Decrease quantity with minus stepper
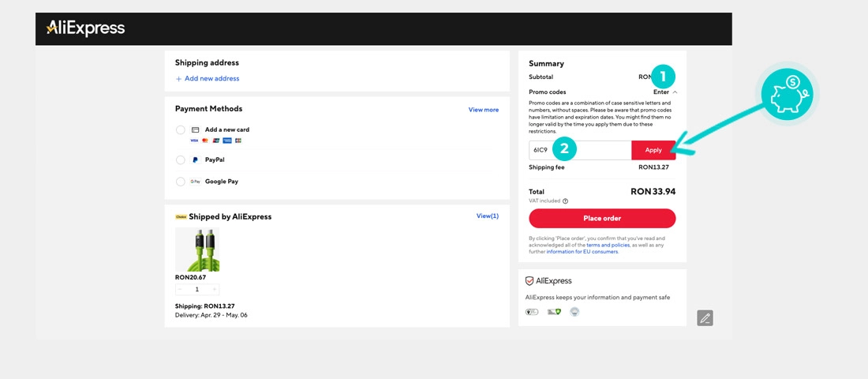This screenshot has height=379, width=868. point(180,289)
